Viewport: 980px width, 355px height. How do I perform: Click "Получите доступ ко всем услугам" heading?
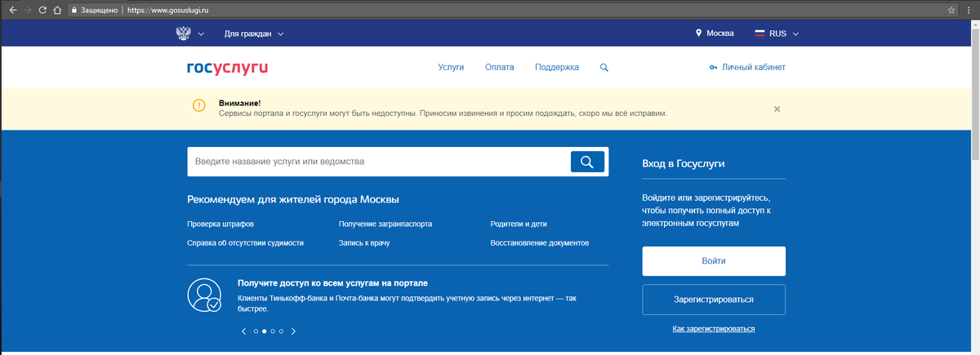tap(333, 283)
